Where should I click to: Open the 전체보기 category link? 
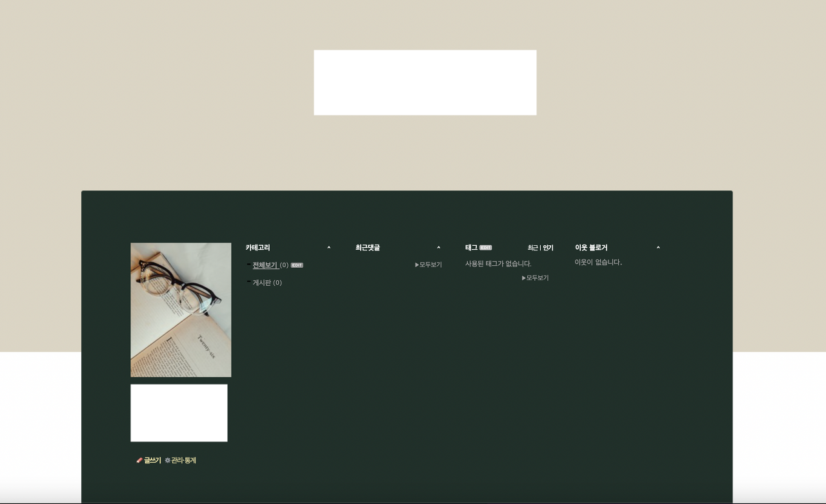click(265, 265)
